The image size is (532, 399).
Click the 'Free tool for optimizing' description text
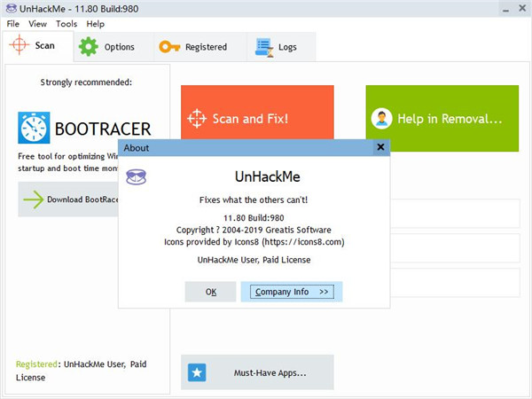68,162
